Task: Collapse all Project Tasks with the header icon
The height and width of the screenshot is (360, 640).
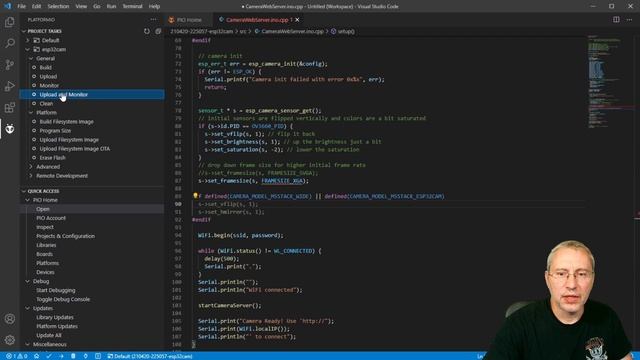Action: pos(158,31)
